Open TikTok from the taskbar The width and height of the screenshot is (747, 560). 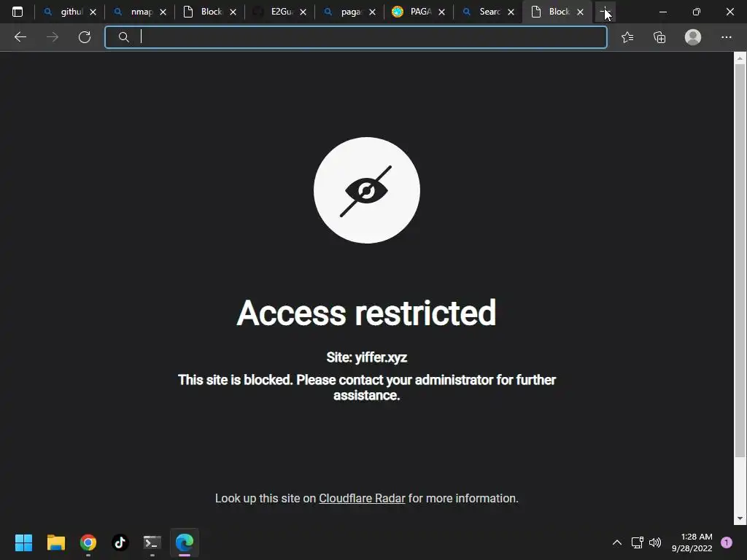coord(120,542)
